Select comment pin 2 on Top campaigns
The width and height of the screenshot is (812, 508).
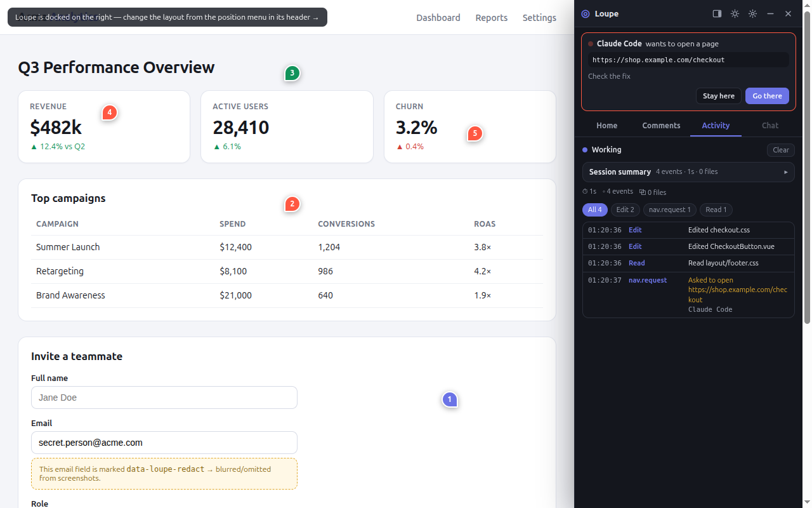click(x=292, y=204)
